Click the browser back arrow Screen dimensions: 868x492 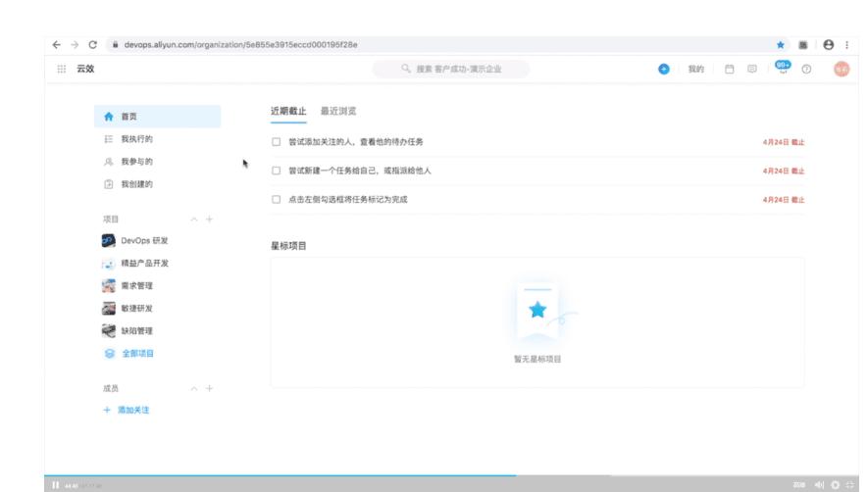(57, 45)
